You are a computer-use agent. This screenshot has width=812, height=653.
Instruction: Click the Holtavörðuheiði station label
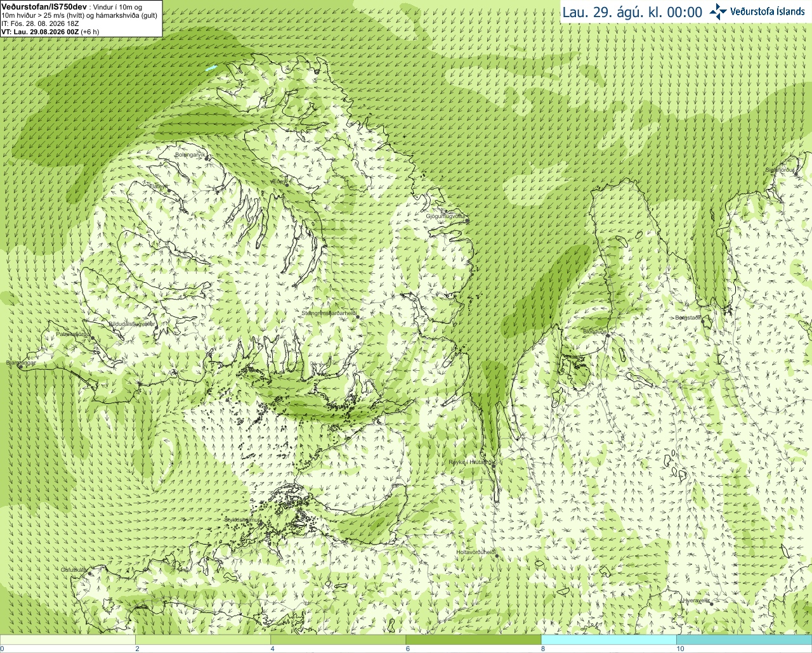pos(476,552)
